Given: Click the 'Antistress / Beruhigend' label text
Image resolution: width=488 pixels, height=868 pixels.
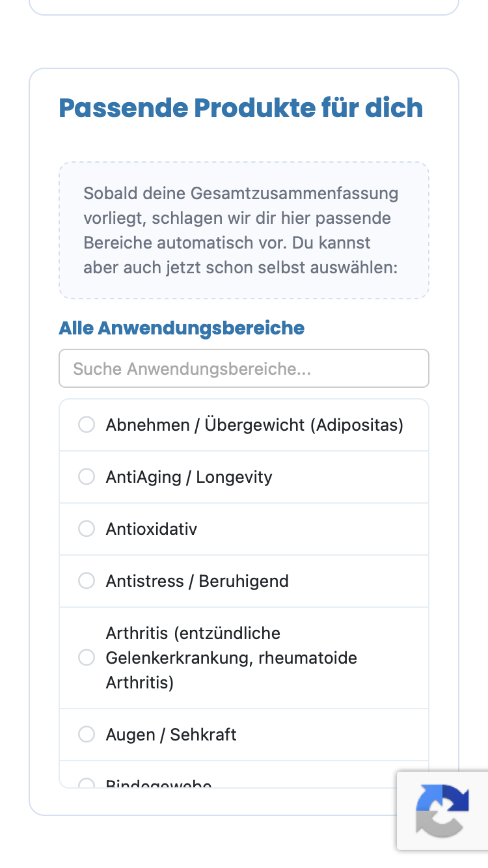Looking at the screenshot, I should click(x=197, y=581).
